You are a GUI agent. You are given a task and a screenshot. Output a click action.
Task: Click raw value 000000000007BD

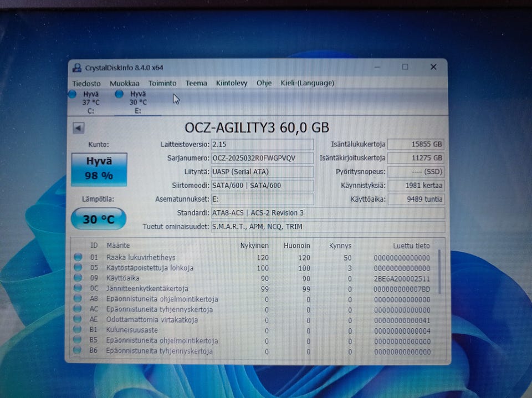[402, 289]
